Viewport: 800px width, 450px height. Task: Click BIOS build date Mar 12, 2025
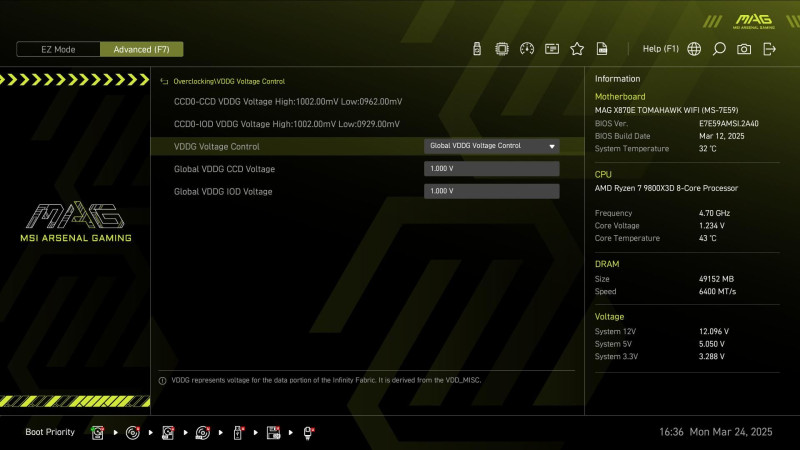click(721, 136)
